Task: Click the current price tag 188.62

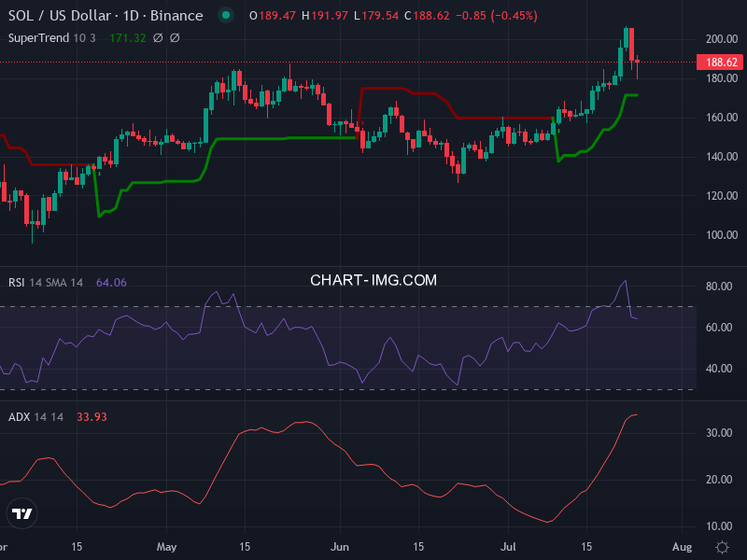Action: click(719, 62)
